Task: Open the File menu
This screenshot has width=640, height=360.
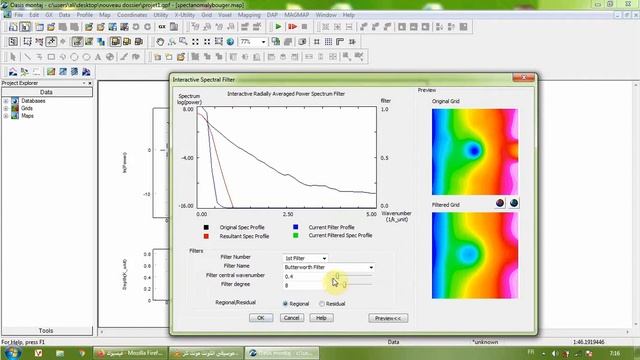Action: pyautogui.click(x=19, y=15)
